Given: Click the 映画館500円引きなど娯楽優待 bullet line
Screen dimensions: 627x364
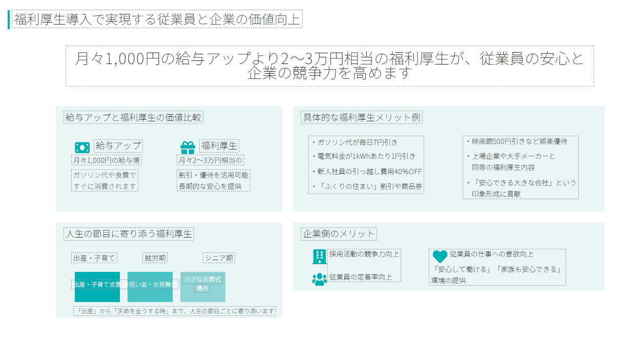Looking at the screenshot, I should (519, 141).
